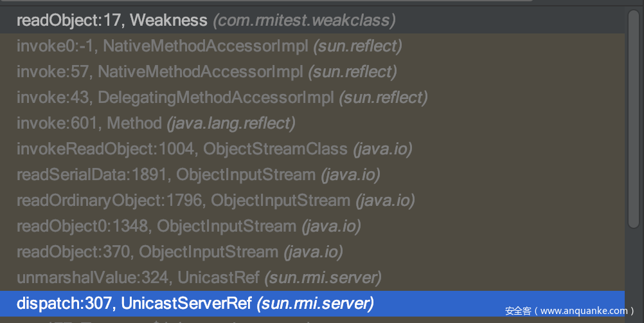This screenshot has height=323, width=644.
Task: Click the vertical scrollbar thumb
Action: pyautogui.click(x=634, y=117)
